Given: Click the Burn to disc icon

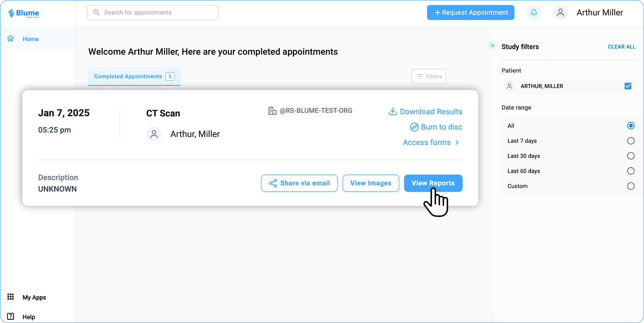Looking at the screenshot, I should point(414,127).
